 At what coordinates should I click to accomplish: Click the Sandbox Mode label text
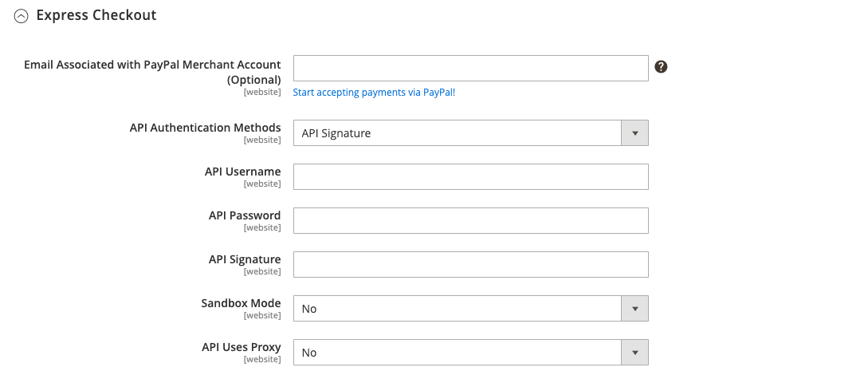point(241,304)
